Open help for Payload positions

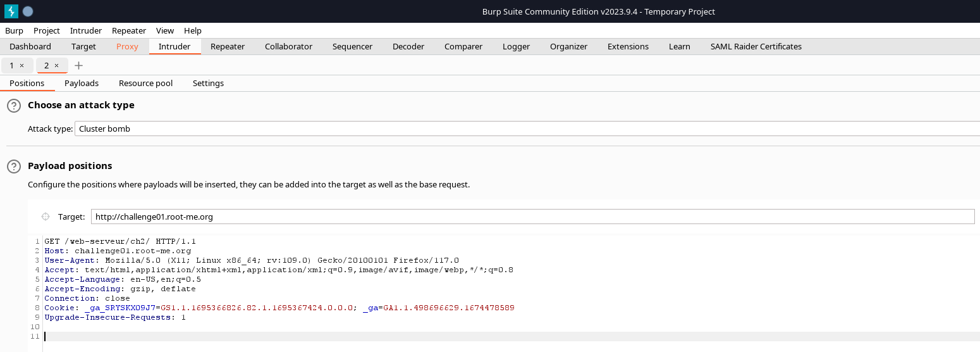(x=14, y=167)
